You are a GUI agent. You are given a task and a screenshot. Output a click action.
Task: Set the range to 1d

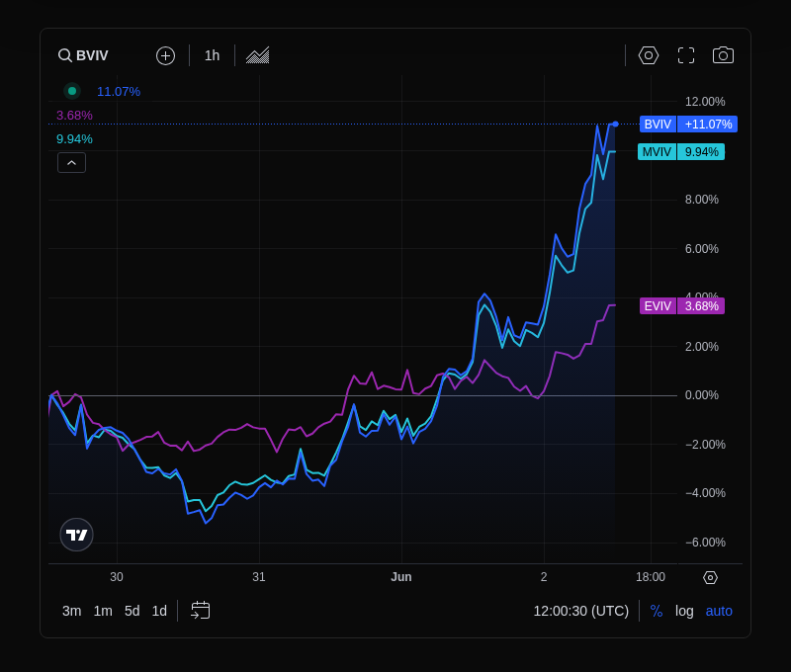click(x=159, y=611)
